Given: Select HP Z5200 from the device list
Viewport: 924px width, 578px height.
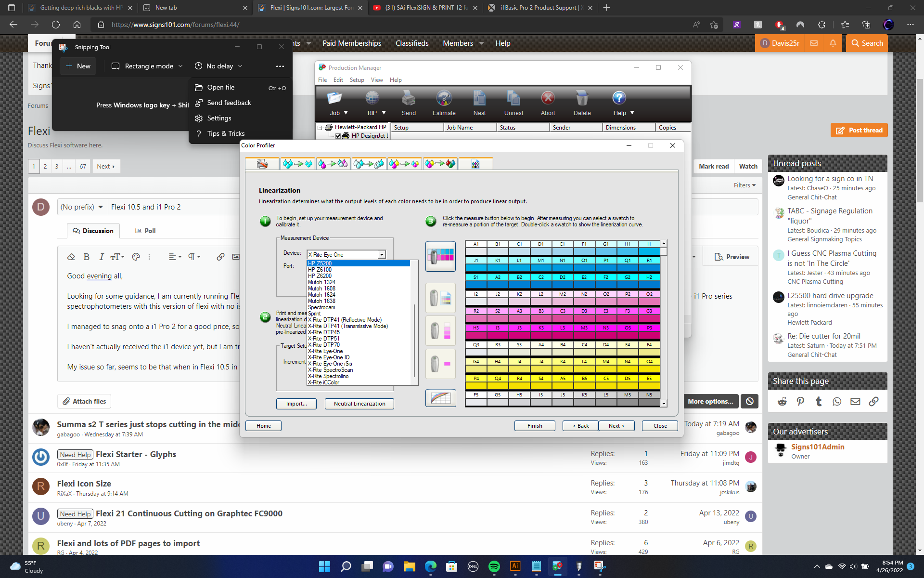Looking at the screenshot, I should 358,263.
